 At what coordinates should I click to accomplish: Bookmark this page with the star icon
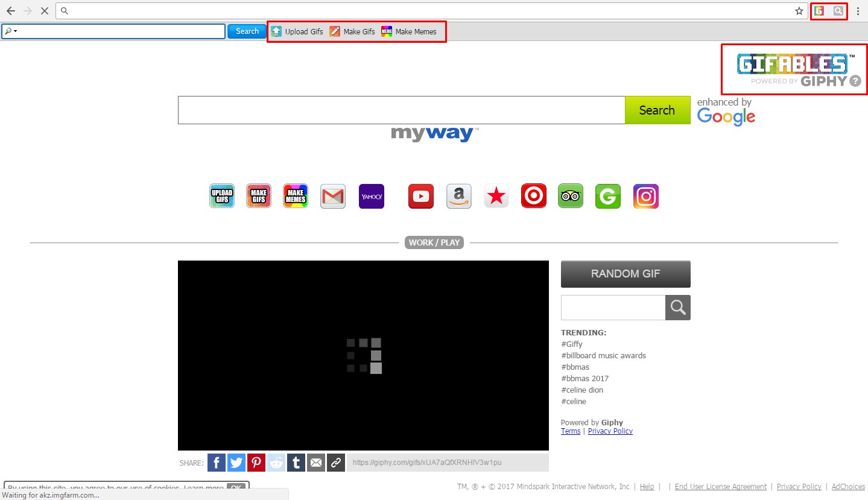point(799,11)
